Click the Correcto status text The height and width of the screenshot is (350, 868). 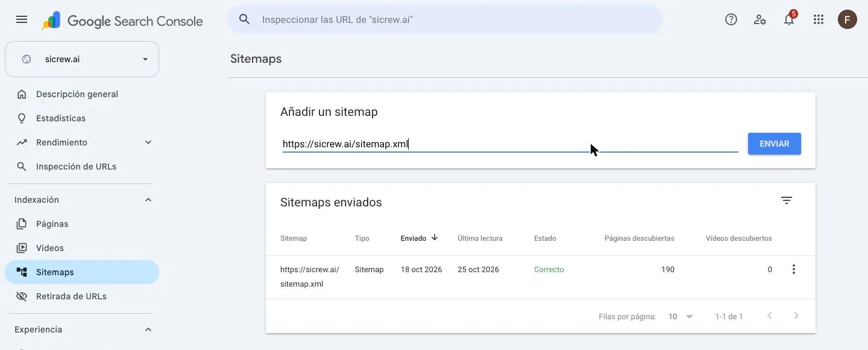pos(549,270)
